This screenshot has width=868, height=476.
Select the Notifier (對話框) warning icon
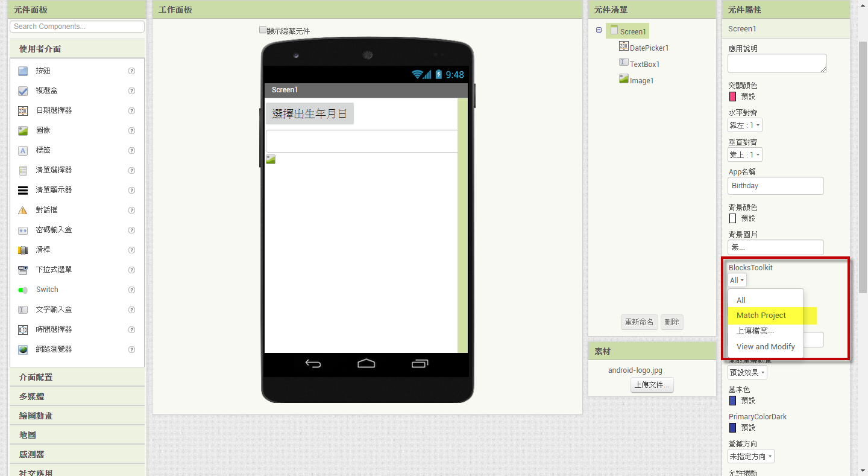23,211
